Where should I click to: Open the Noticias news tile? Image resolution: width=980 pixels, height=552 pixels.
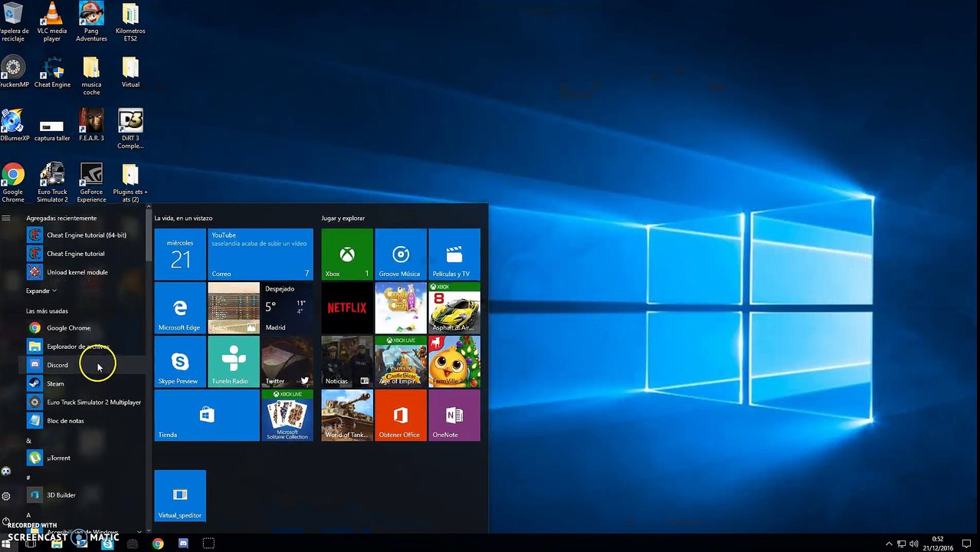(347, 362)
